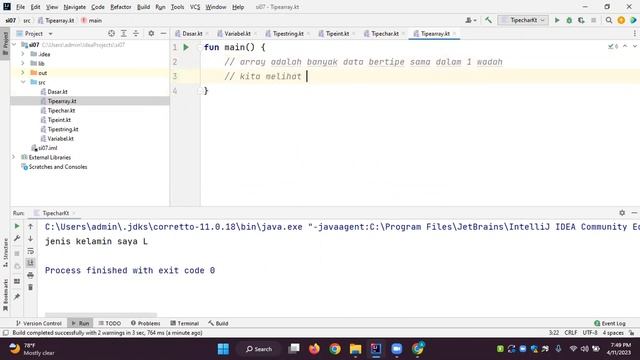Click src breadcrumb in navigation bar
The height and width of the screenshot is (360, 640).
tap(27, 20)
